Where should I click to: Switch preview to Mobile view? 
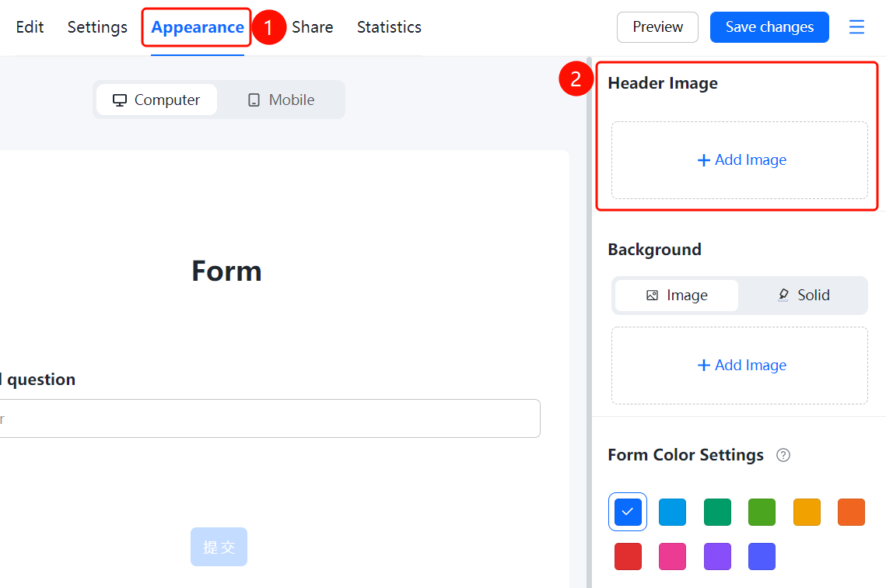[281, 100]
